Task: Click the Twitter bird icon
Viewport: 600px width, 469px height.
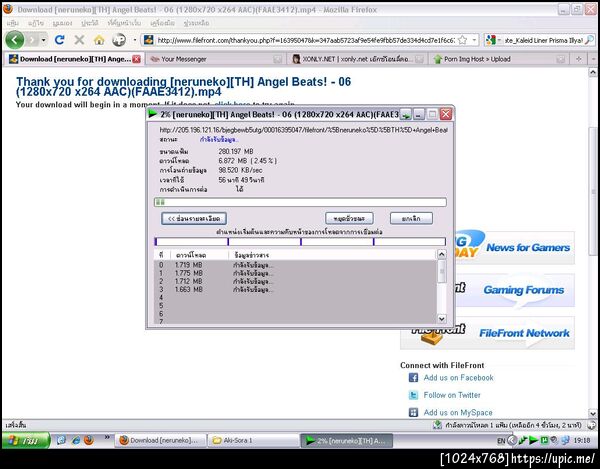Action: [x=413, y=395]
